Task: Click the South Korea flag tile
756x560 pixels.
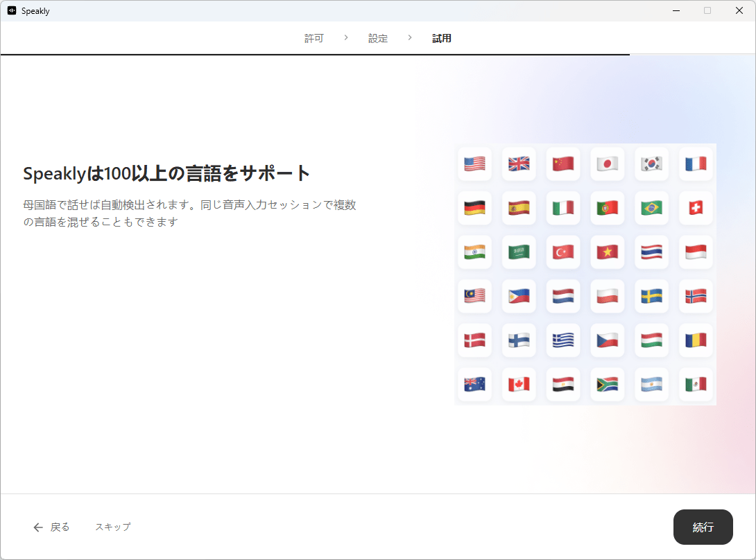Action: 651,164
